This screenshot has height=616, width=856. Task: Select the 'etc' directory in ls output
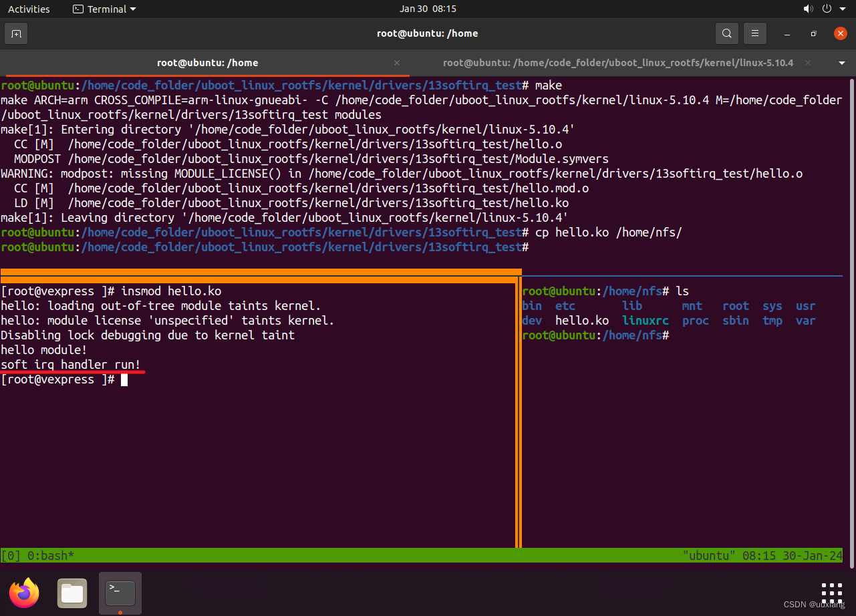pos(565,305)
